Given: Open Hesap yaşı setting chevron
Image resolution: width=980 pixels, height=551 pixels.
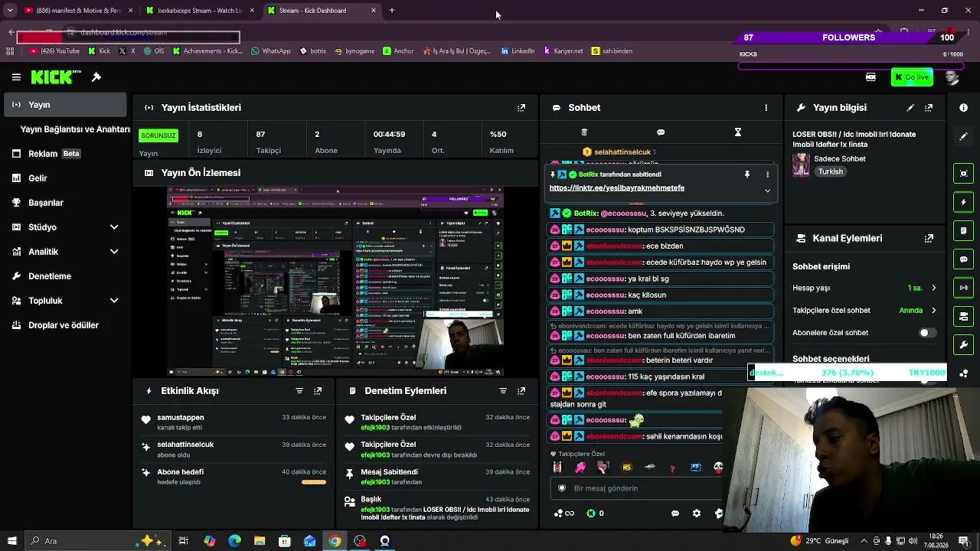Looking at the screenshot, I should click(x=933, y=289).
